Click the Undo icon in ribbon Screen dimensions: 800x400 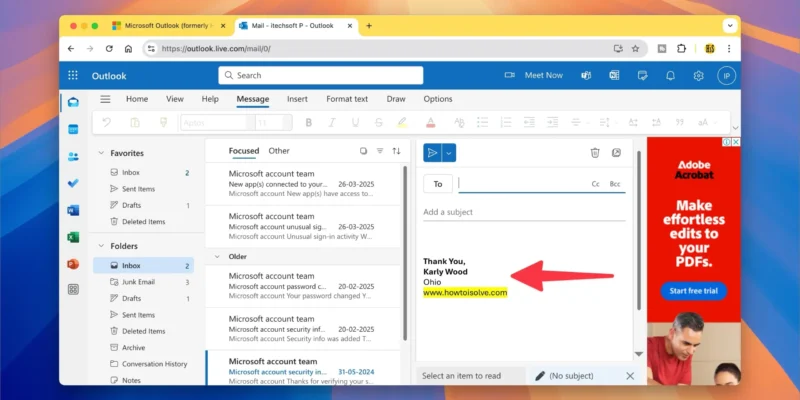(107, 122)
